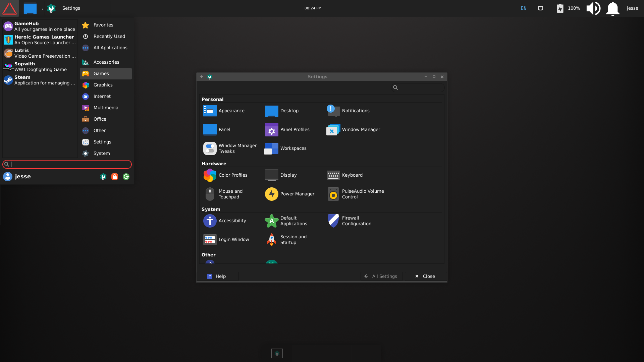Select Graphics category

tap(106, 85)
